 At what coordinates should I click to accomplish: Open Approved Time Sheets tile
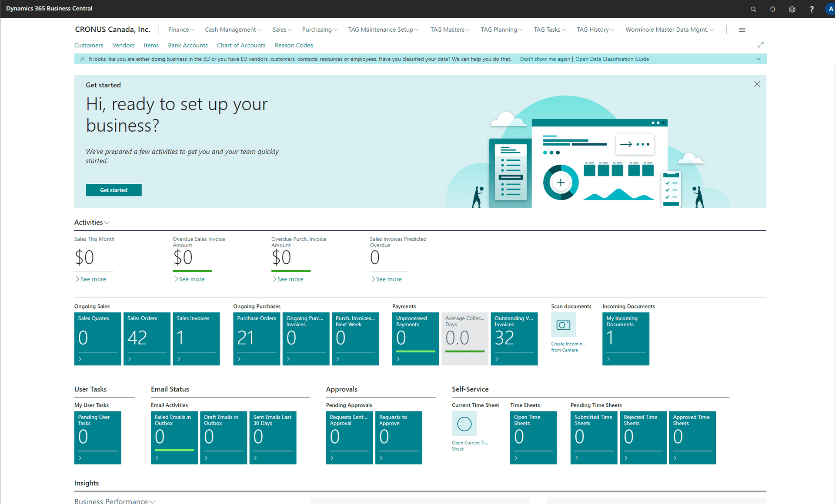click(x=692, y=438)
